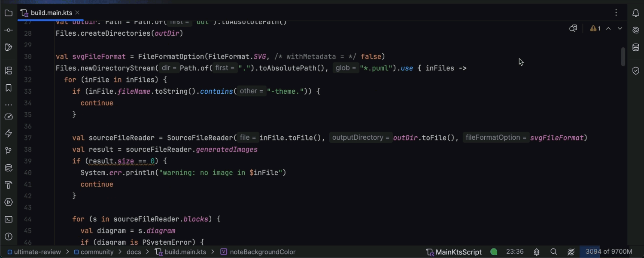
Task: Jump to next highlighted problem arrow
Action: coord(620,28)
